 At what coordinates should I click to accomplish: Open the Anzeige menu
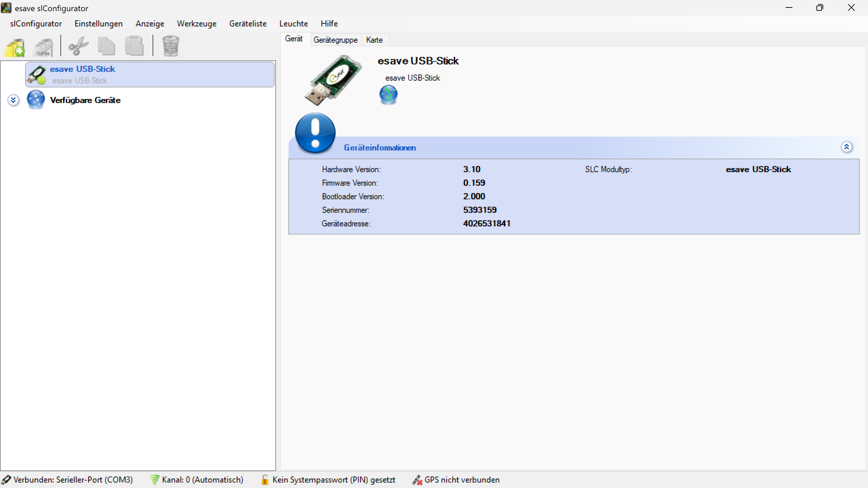point(150,24)
